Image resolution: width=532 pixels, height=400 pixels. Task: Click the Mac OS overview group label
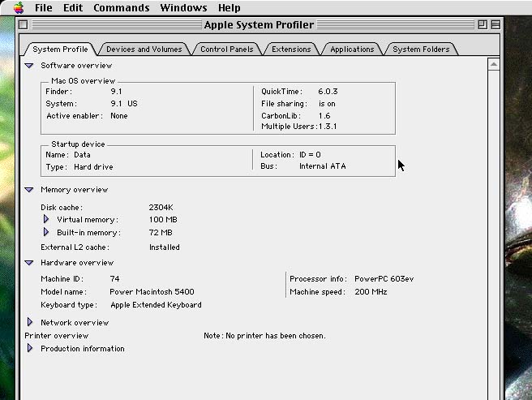(x=83, y=81)
